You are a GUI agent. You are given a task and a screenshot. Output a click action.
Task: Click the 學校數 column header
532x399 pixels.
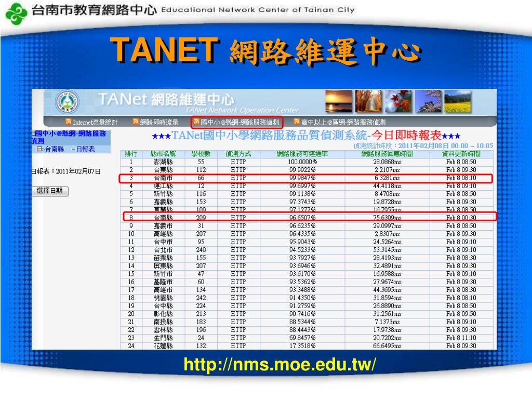click(201, 154)
